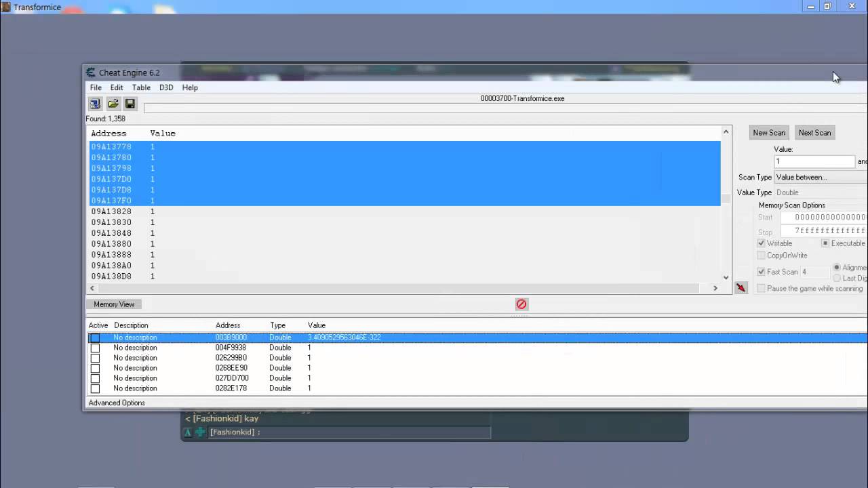Select result address 09A13848

point(404,233)
